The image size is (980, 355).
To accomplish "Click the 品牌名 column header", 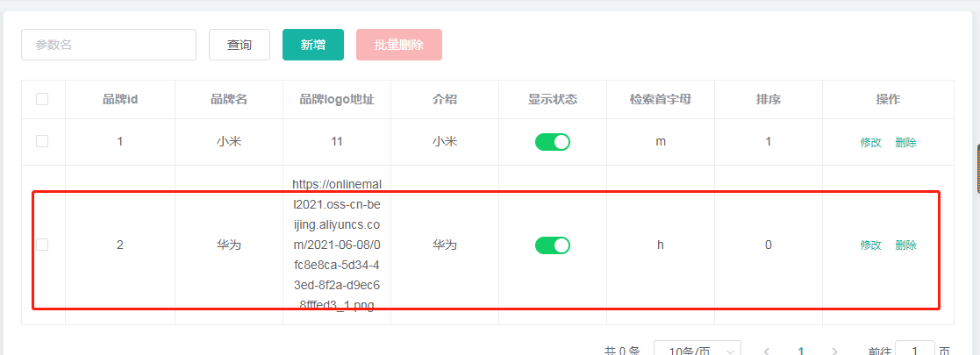I will 229,99.
